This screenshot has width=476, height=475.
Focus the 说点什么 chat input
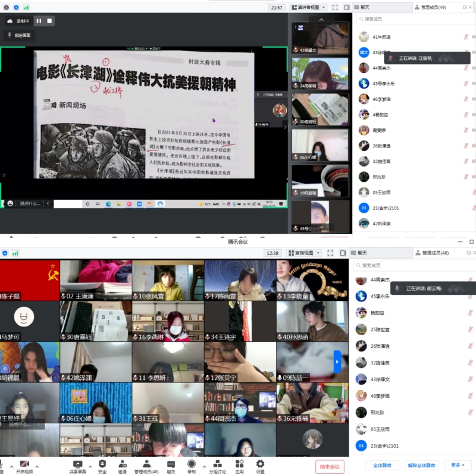(x=30, y=203)
